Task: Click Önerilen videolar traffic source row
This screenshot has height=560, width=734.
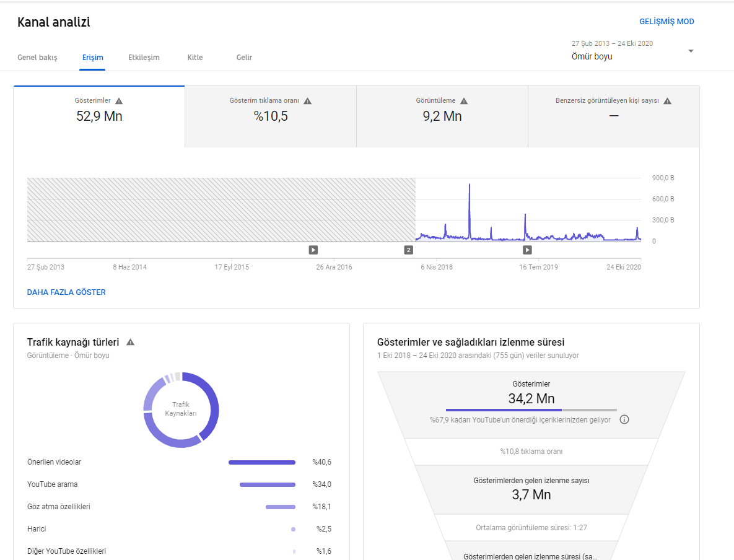Action: click(x=179, y=462)
